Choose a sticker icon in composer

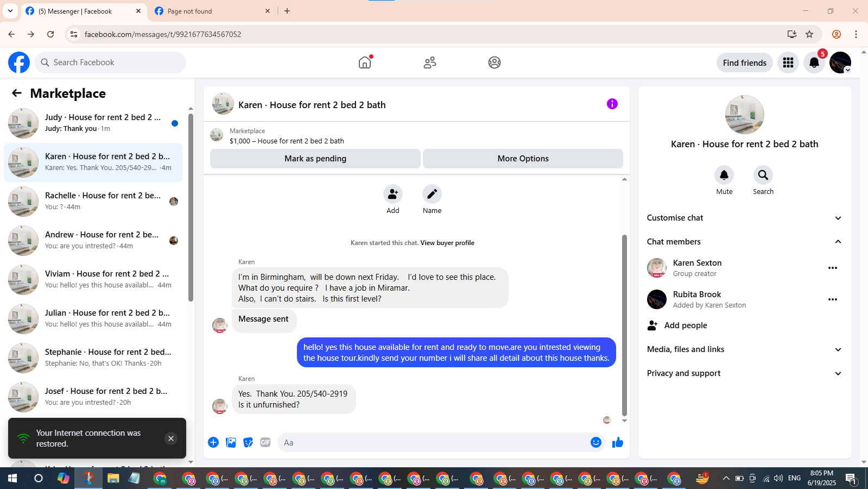click(x=248, y=442)
